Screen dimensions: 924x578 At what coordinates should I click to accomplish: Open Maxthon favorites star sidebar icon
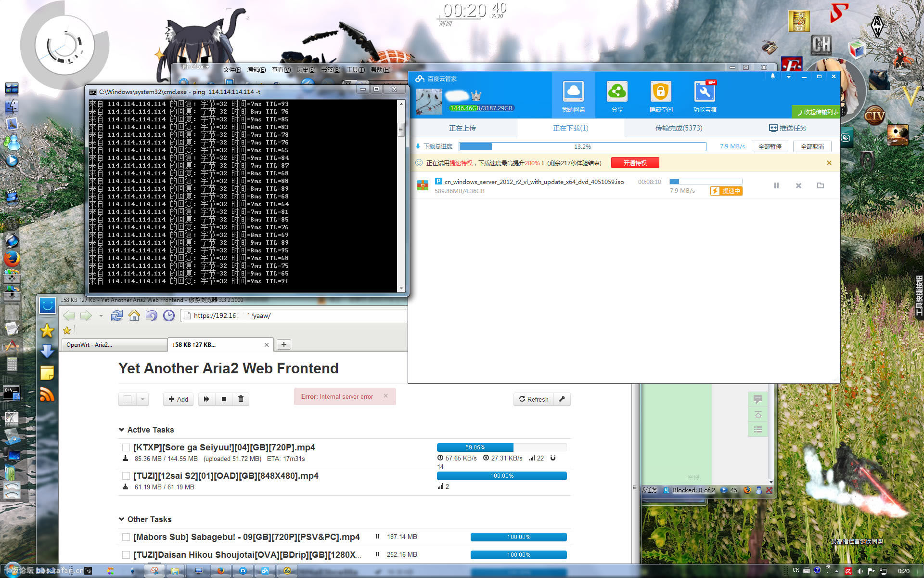click(x=47, y=330)
